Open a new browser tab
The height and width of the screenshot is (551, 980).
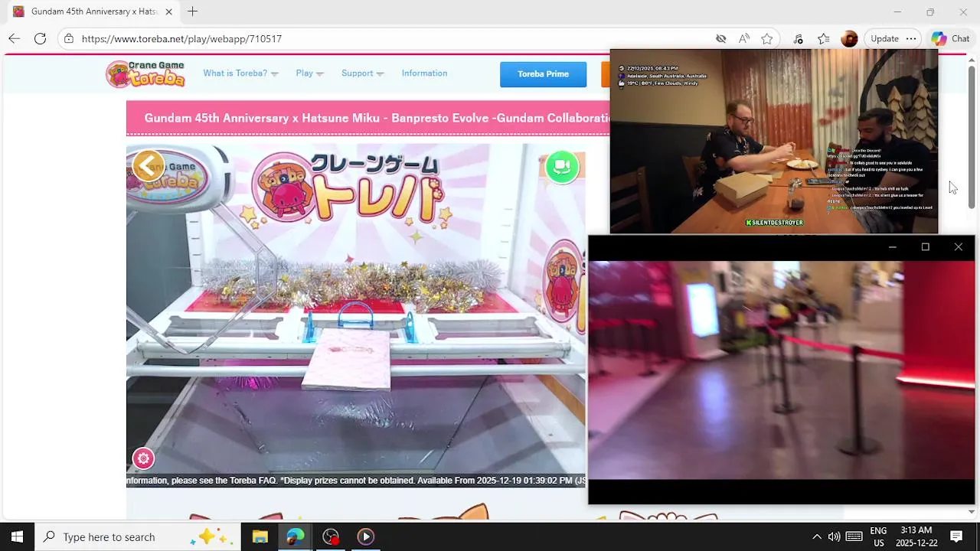192,11
